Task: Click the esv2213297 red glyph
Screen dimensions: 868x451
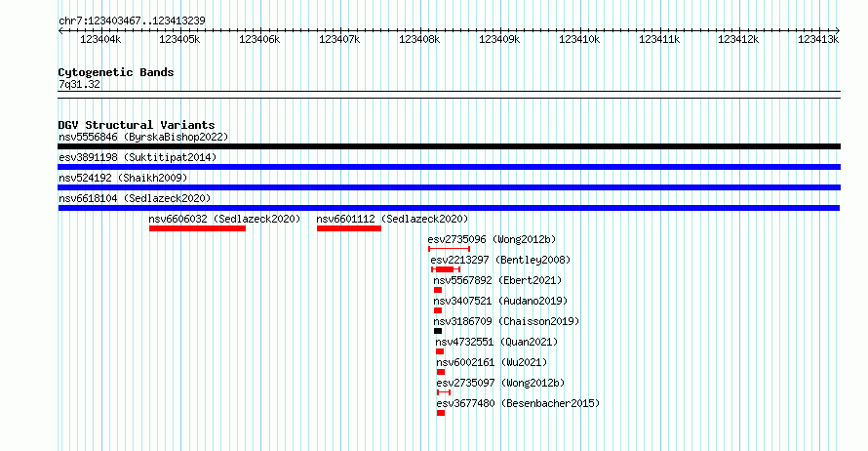Action: (446, 269)
